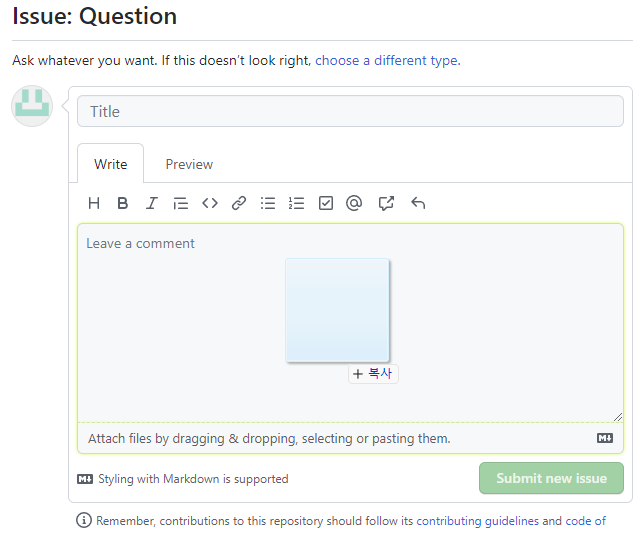Click the textarea resize handle

pyautogui.click(x=618, y=417)
